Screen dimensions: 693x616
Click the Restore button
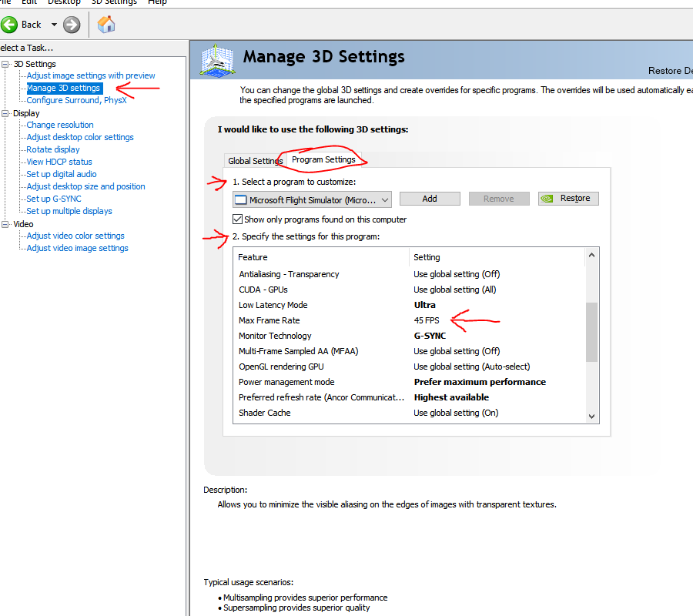568,199
